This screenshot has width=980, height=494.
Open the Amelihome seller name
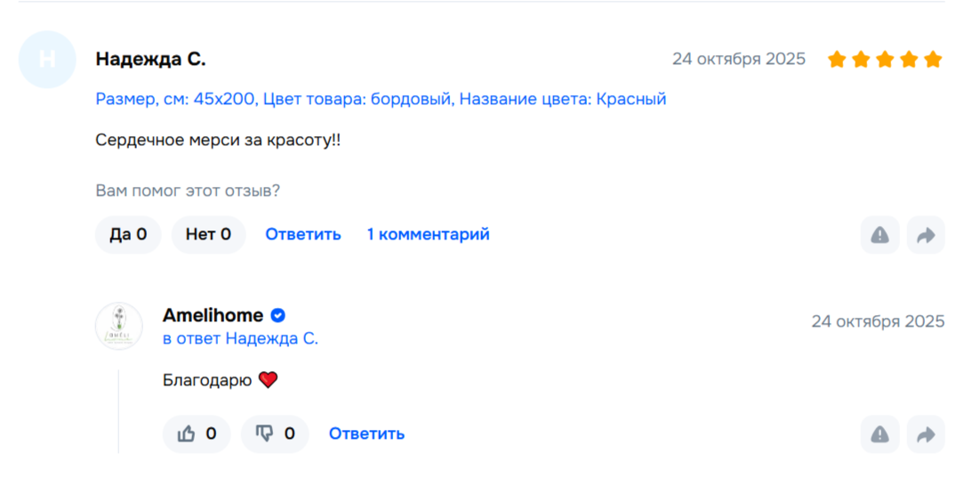click(213, 316)
